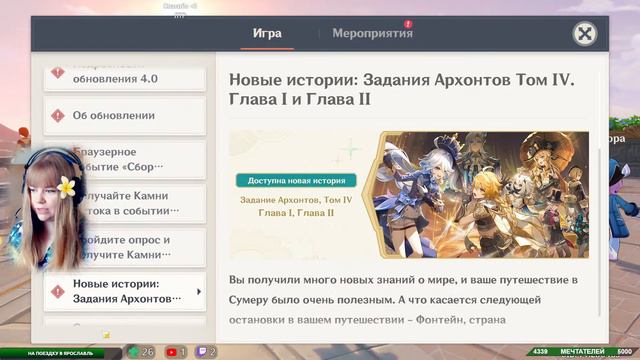Click the green donation bar НА ПОЕЗДКУ В ЯРОСЛАВЛЬ
This screenshot has width=640, height=360.
[x=60, y=353]
